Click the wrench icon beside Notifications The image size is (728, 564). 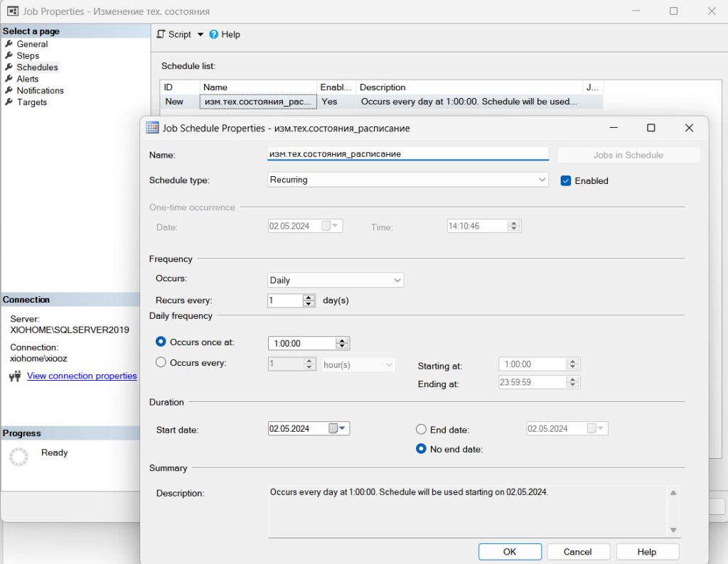coord(9,90)
